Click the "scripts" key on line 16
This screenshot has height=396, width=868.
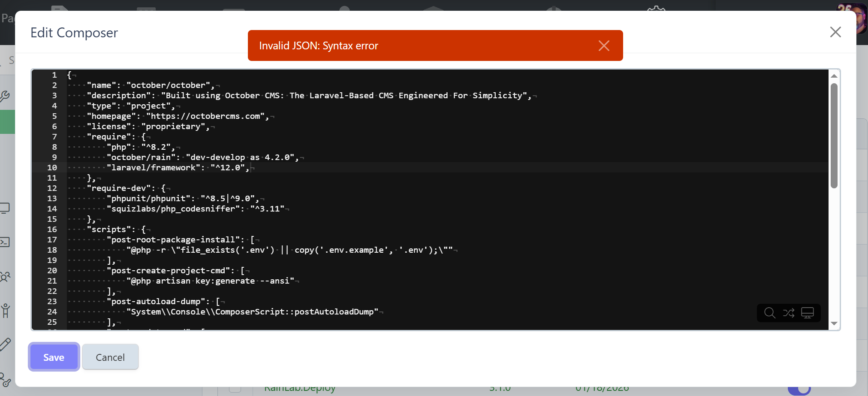tap(111, 230)
